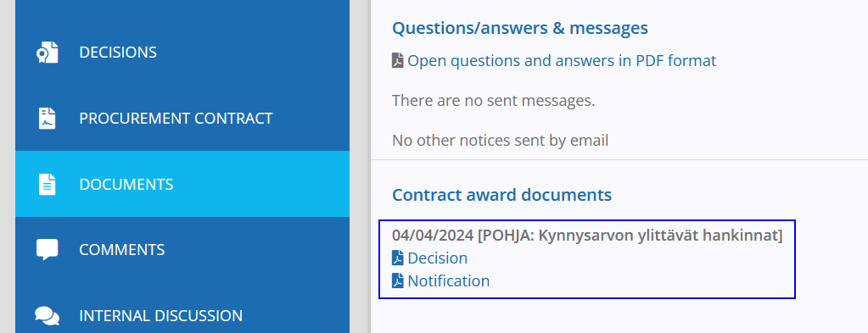Open the PROCUREMENT CONTRACT menu item
This screenshot has height=333, width=868.
pos(182,119)
